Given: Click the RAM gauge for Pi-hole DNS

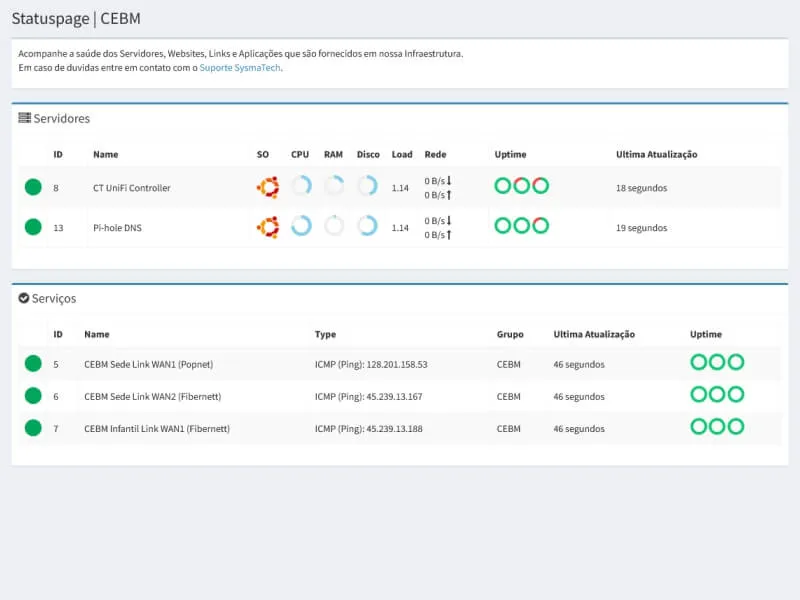Looking at the screenshot, I should click(x=334, y=226).
